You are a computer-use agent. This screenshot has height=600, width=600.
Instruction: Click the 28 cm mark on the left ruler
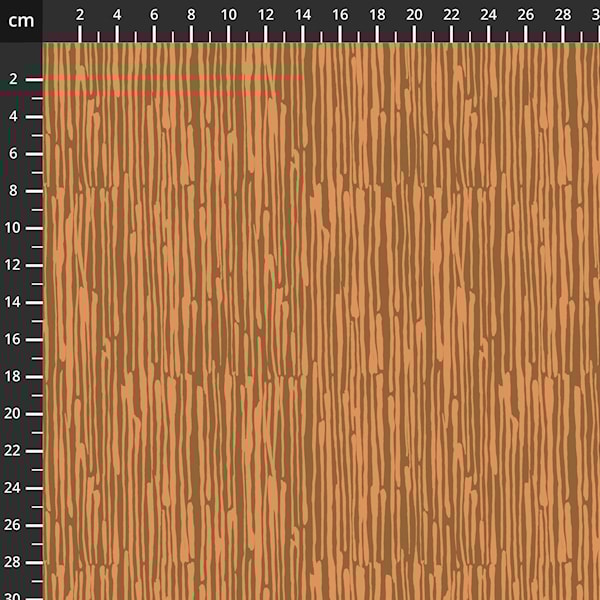pyautogui.click(x=14, y=562)
